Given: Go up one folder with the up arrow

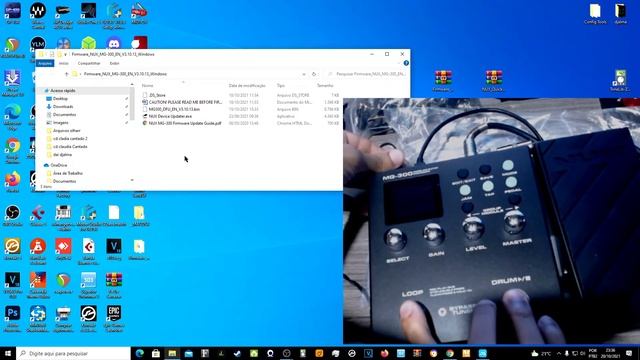Looking at the screenshot, I should 66,74.
